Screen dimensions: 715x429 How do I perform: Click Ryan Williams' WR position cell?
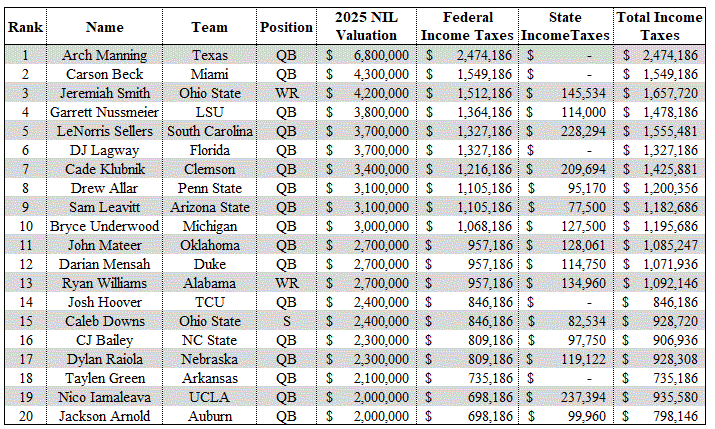[x=286, y=283]
